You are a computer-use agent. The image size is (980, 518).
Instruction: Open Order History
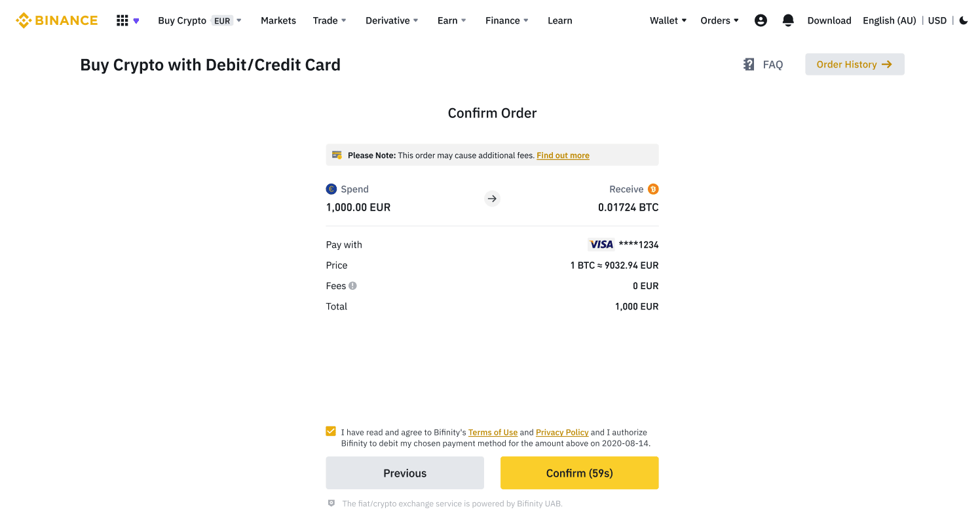pyautogui.click(x=854, y=64)
